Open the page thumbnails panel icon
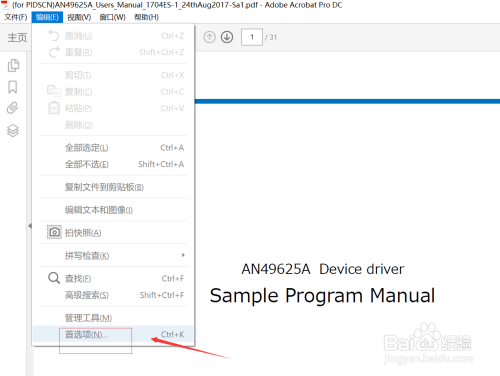 [13, 65]
